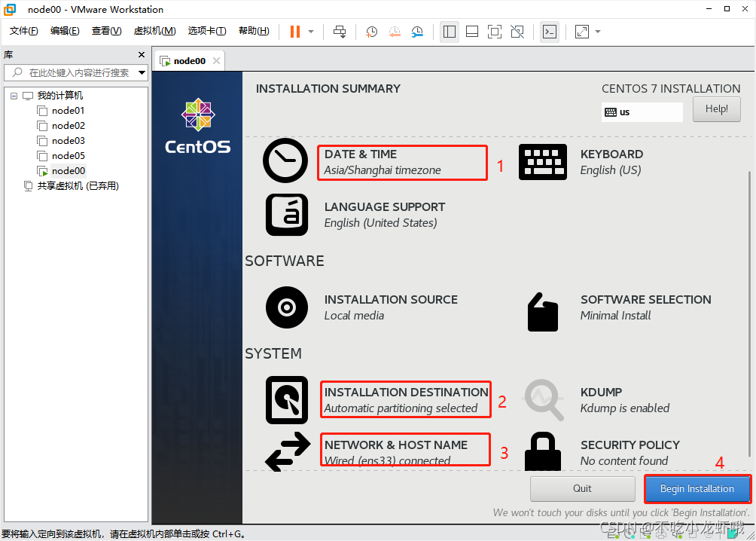The height and width of the screenshot is (541, 756).
Task: Open the 帮助(H) menu
Action: coord(254,31)
